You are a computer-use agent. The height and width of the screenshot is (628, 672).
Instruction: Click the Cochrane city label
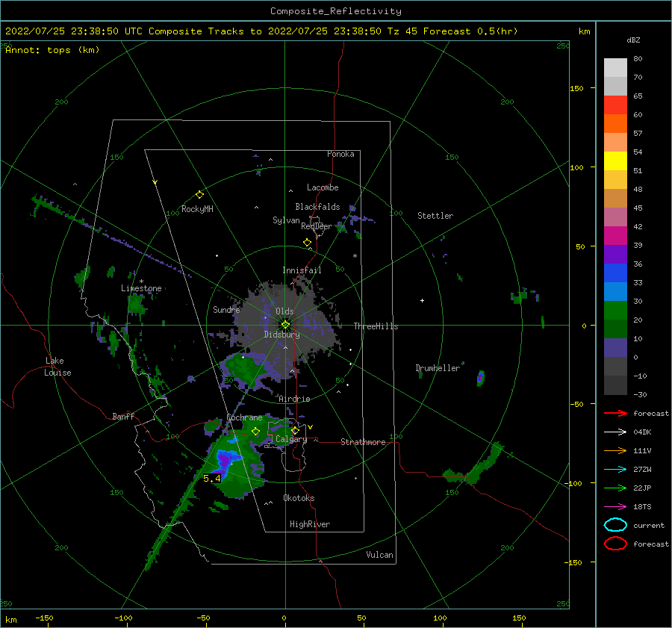[244, 417]
